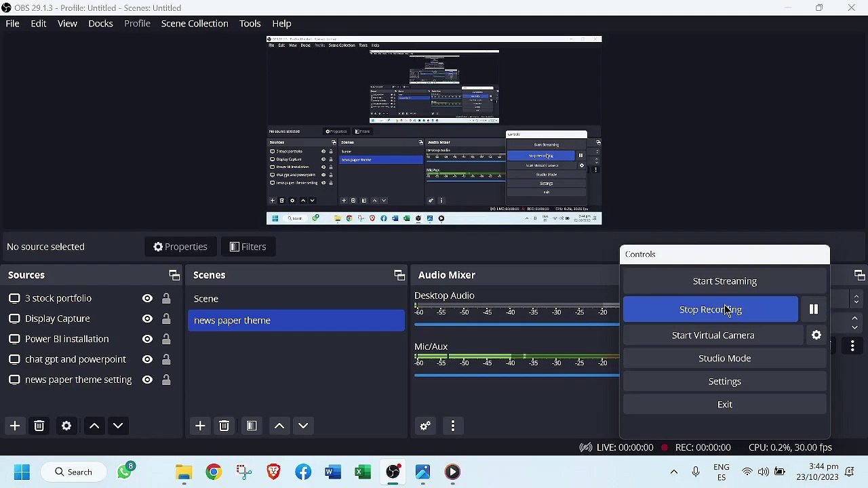Float the Scenes dock using its pop-out icon

399,275
